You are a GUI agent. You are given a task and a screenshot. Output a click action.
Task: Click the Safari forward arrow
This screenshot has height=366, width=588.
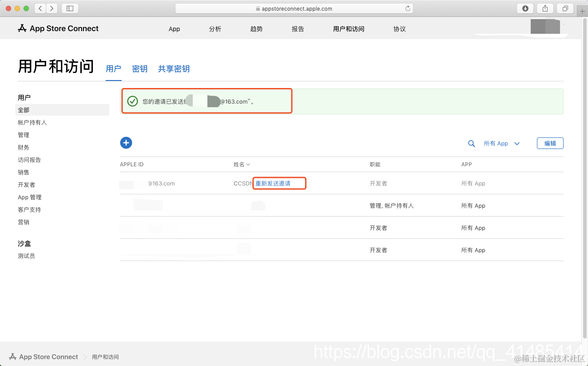pos(52,8)
